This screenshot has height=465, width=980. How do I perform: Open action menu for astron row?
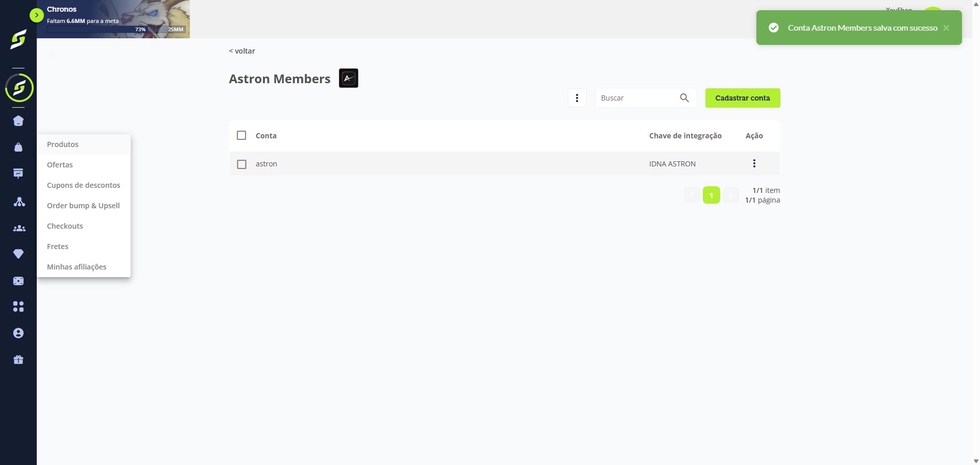[754, 163]
